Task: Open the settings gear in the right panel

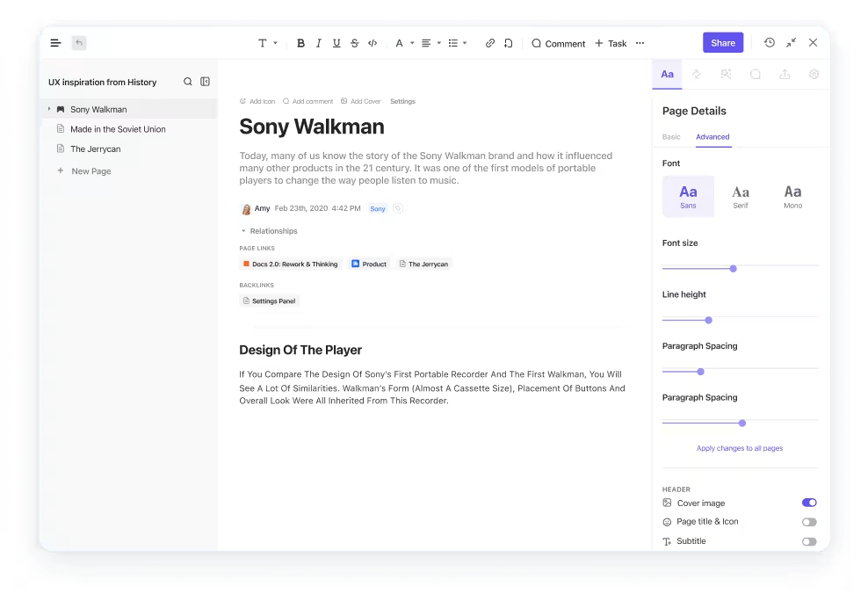Action: point(814,75)
